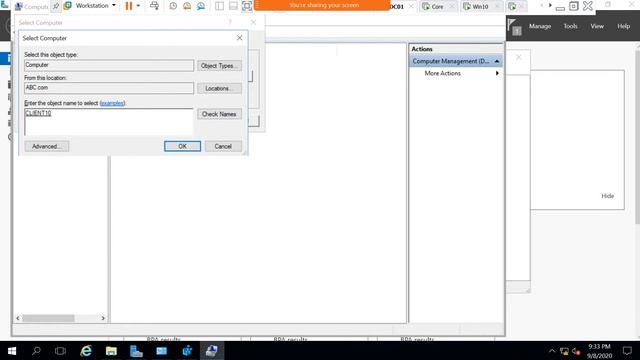This screenshot has height=360, width=640.
Task: Click the pin icon in the VMware toolbar
Action: click(x=56, y=6)
